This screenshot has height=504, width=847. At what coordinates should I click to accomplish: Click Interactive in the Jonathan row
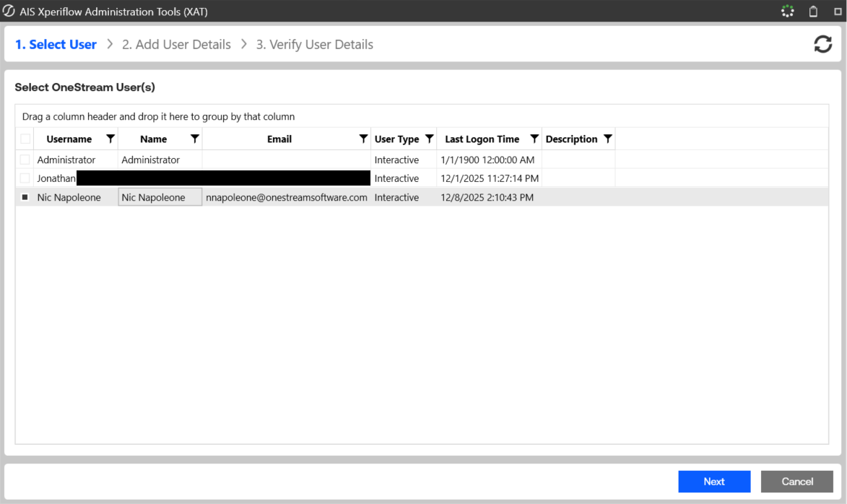[x=404, y=178]
